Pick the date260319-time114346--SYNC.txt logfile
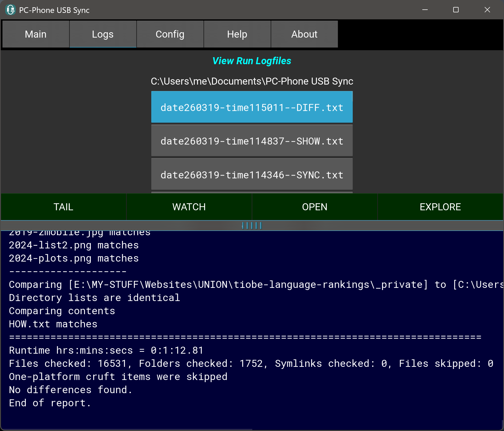Viewport: 504px width, 431px height. point(252,175)
